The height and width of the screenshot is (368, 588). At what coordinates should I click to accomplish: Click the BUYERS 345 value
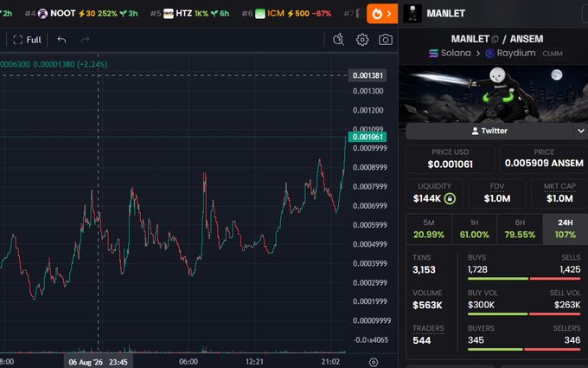476,340
